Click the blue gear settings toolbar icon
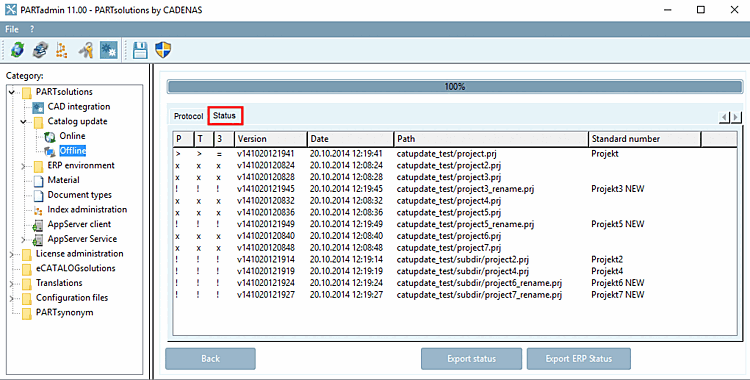 (x=109, y=50)
